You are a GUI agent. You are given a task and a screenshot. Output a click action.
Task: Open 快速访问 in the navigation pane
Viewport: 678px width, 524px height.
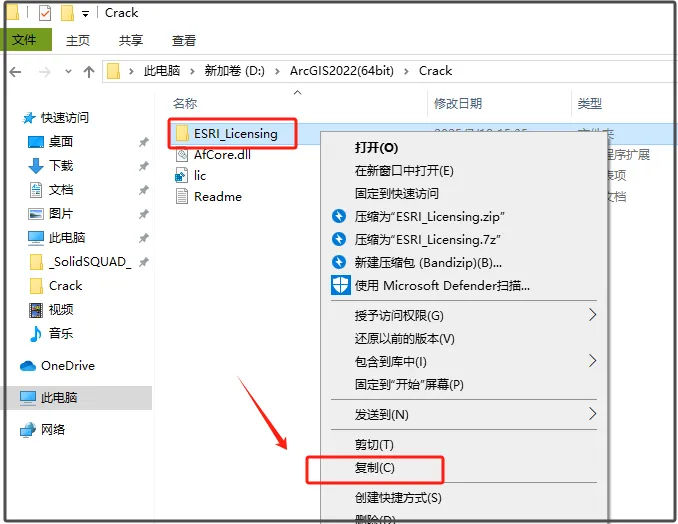(65, 118)
